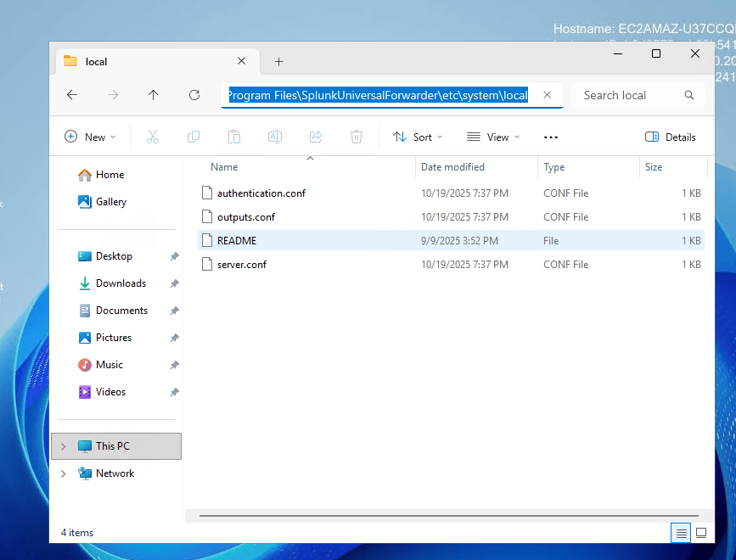Click the Copy icon in toolbar
This screenshot has width=736, height=560.
tap(194, 137)
